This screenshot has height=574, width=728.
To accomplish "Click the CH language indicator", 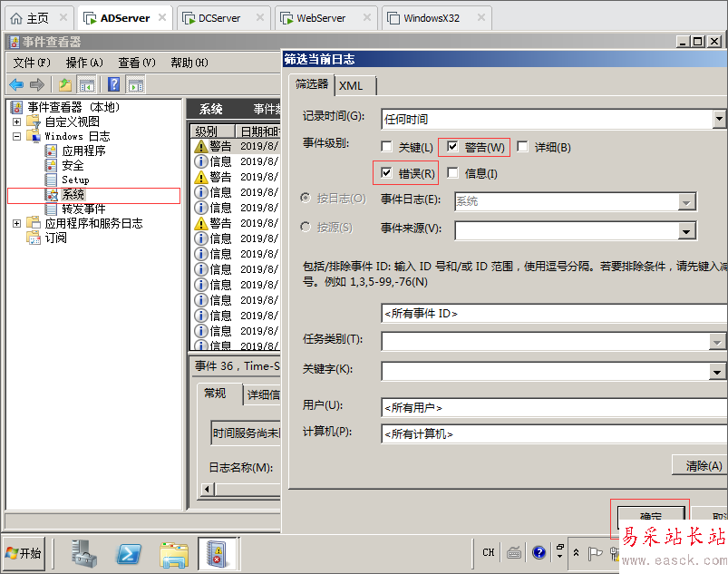I will pos(489,552).
